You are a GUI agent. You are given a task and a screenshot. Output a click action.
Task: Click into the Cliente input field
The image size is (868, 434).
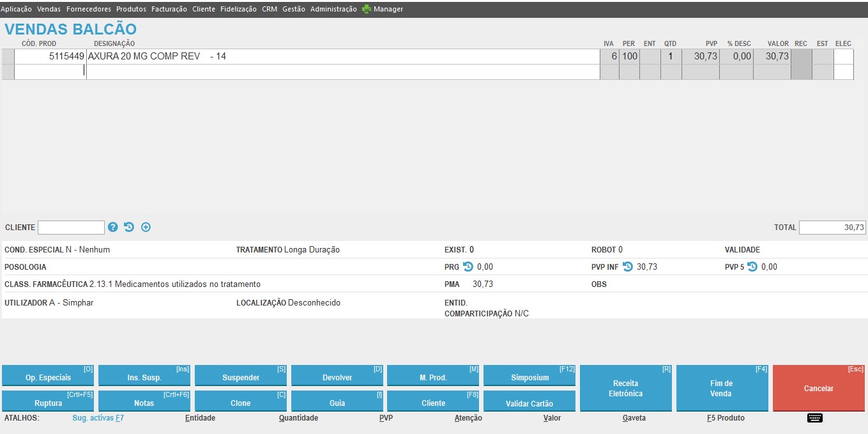pyautogui.click(x=71, y=228)
